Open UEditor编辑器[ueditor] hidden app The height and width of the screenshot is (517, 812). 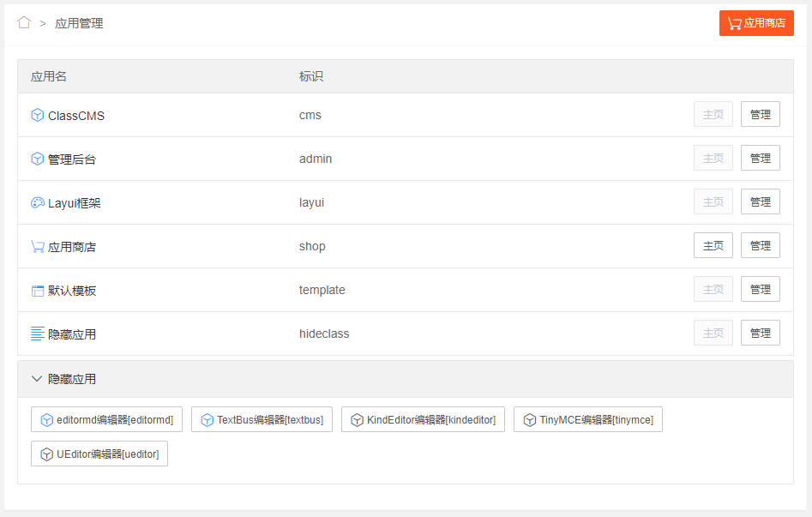(99, 454)
